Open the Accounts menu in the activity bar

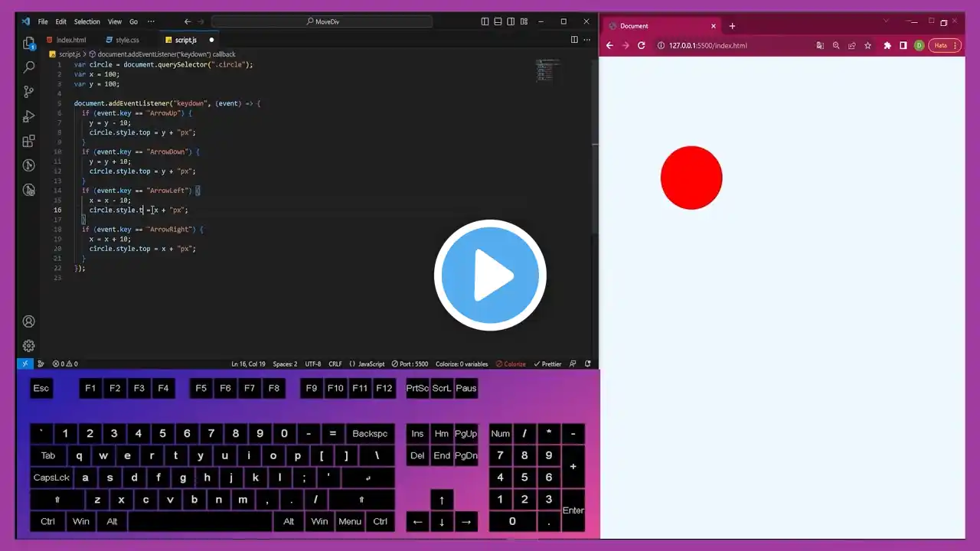tap(29, 321)
